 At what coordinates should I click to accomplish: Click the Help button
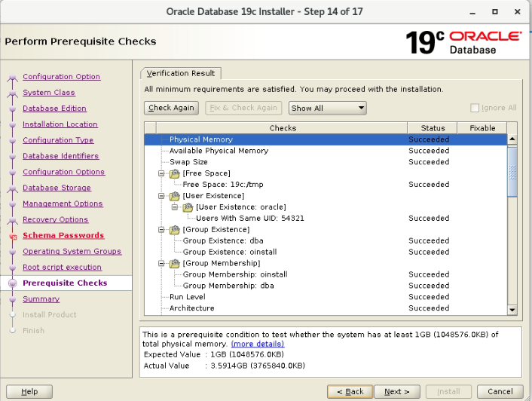tap(29, 391)
